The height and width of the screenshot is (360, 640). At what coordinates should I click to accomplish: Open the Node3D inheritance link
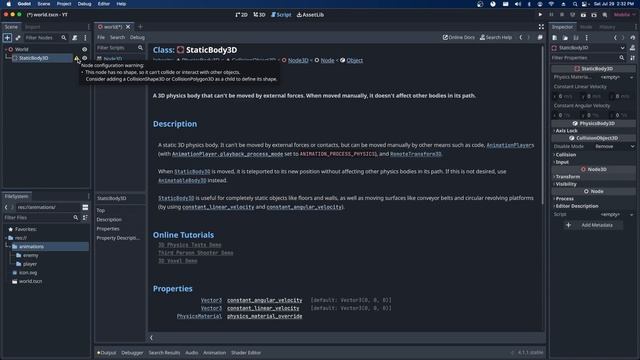tap(298, 60)
